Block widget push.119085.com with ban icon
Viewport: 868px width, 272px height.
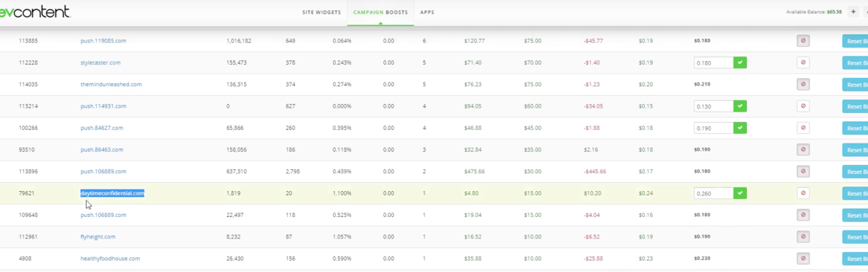[x=803, y=41]
